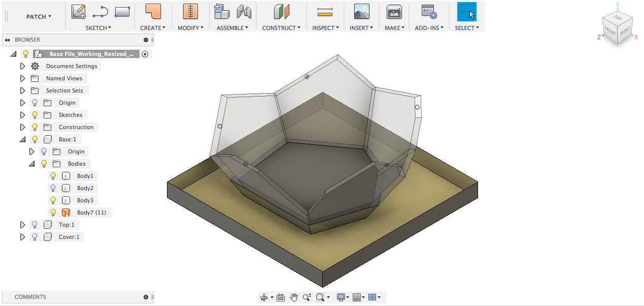Viewport: 644px width, 306px height.
Task: Click the Modify tool icon
Action: pos(190,11)
